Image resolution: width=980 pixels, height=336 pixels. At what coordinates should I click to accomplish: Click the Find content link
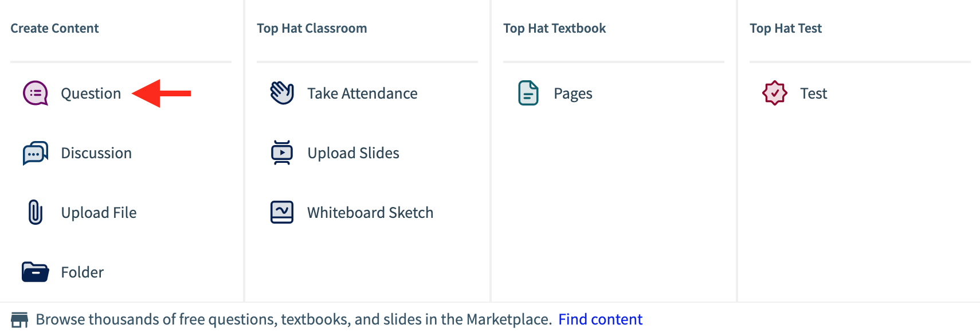(600, 319)
